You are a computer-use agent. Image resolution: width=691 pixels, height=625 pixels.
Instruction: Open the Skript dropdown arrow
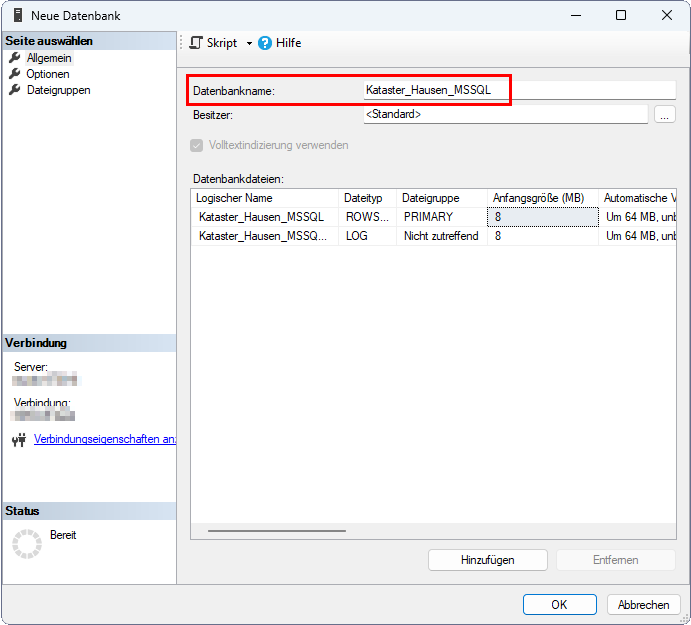point(249,43)
